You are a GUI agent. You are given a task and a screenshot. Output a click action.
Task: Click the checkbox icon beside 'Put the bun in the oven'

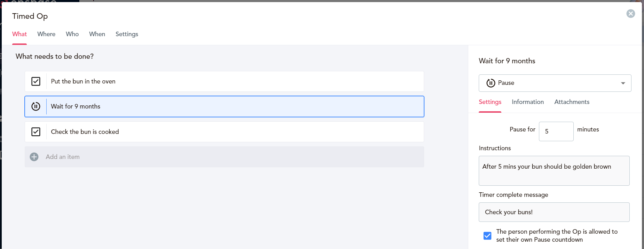coord(36,81)
